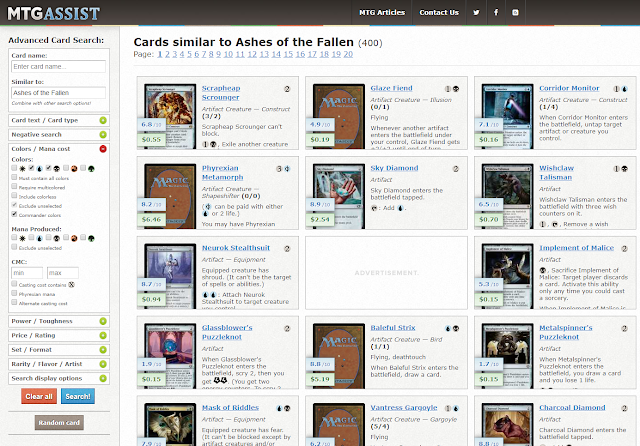This screenshot has height=446, width=640.
Task: Toggle white checkbox under Mana Produced
Action: (14, 237)
